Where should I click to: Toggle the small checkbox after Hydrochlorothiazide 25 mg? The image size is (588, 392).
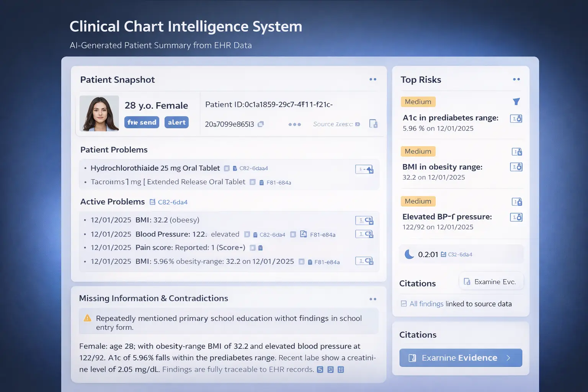(227, 168)
